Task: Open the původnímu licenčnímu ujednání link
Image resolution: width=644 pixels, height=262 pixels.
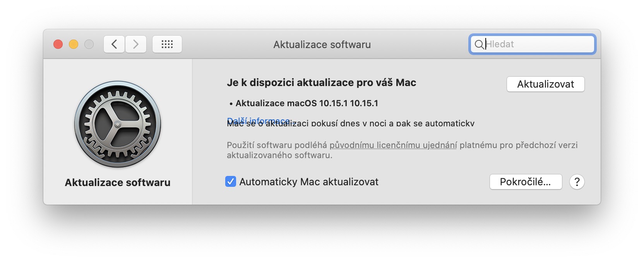Action: (x=393, y=145)
